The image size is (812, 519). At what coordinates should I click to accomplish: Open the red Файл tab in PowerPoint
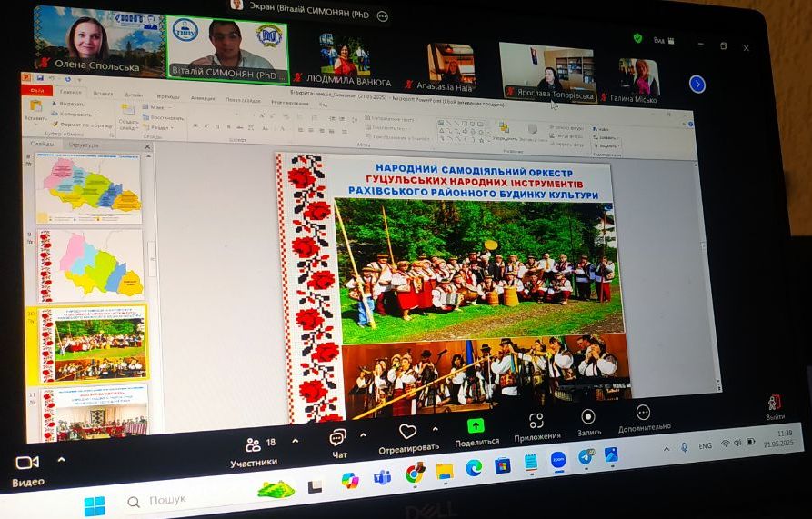(x=37, y=90)
